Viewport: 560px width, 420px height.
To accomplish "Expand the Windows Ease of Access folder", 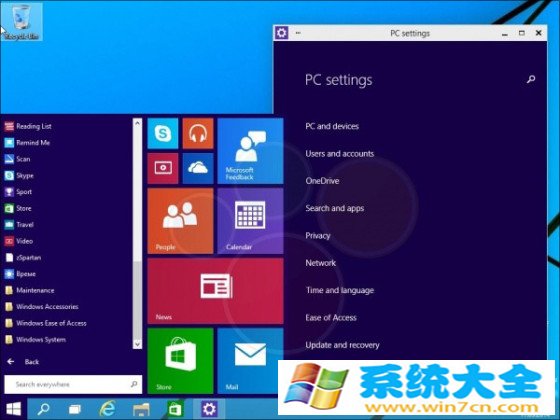I will pyautogui.click(x=45, y=323).
